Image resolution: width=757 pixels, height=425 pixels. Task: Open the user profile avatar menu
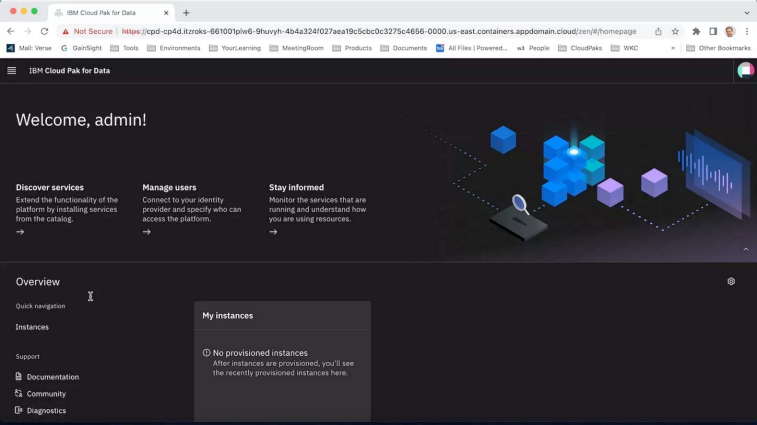click(x=745, y=71)
